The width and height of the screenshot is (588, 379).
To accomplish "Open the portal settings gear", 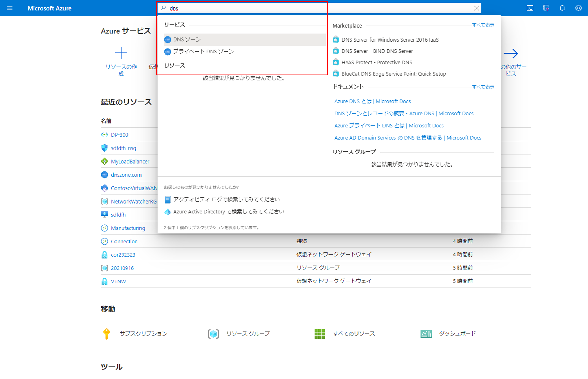I will coord(578,8).
